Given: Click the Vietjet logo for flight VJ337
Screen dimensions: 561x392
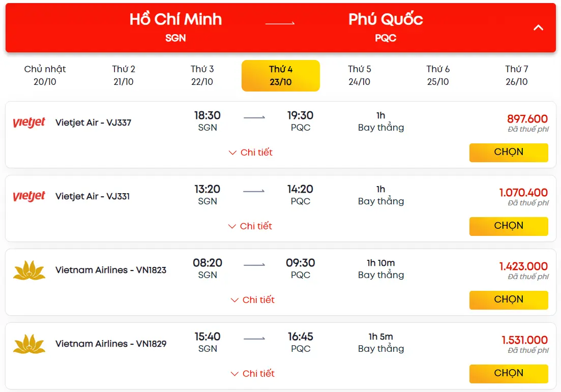Looking at the screenshot, I should pos(29,123).
